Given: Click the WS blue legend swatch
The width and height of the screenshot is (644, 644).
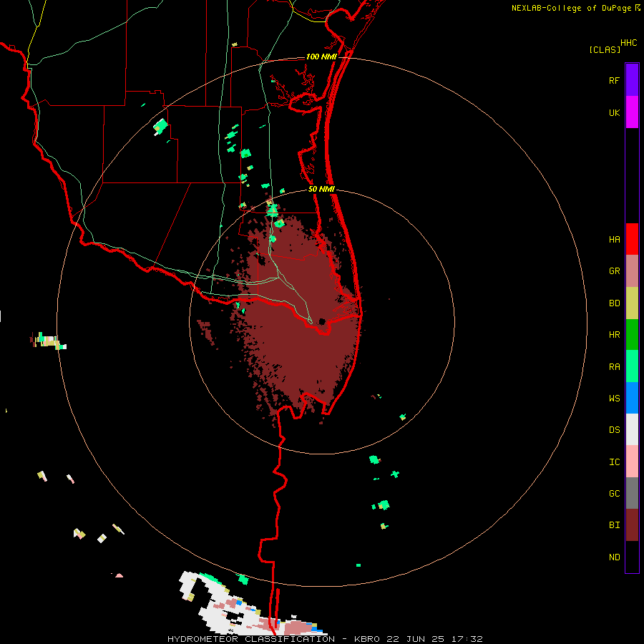Looking at the screenshot, I should [x=632, y=398].
